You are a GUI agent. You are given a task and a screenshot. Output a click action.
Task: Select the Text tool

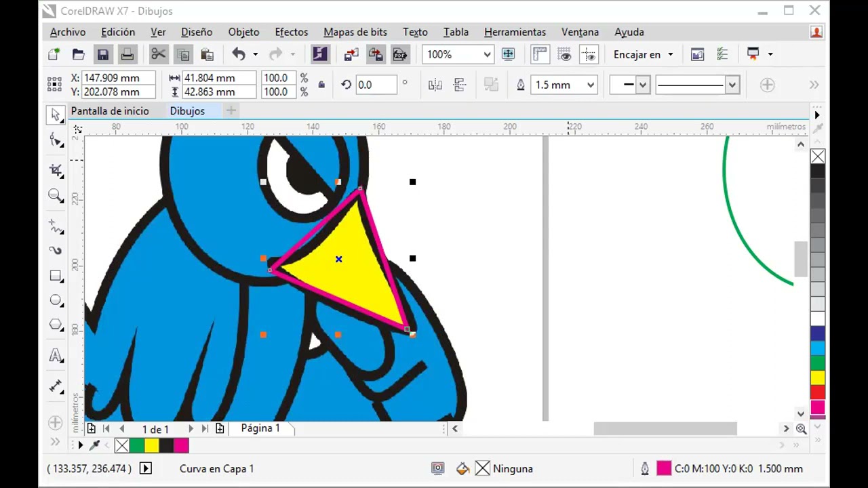[x=56, y=356]
